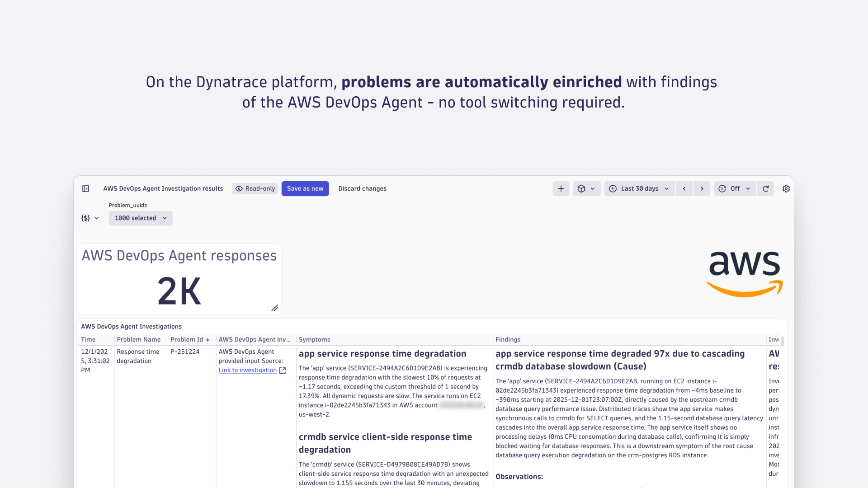Open the Last 30 days timeframe dropdown
The width and height of the screenshot is (868, 488).
[x=639, y=188]
